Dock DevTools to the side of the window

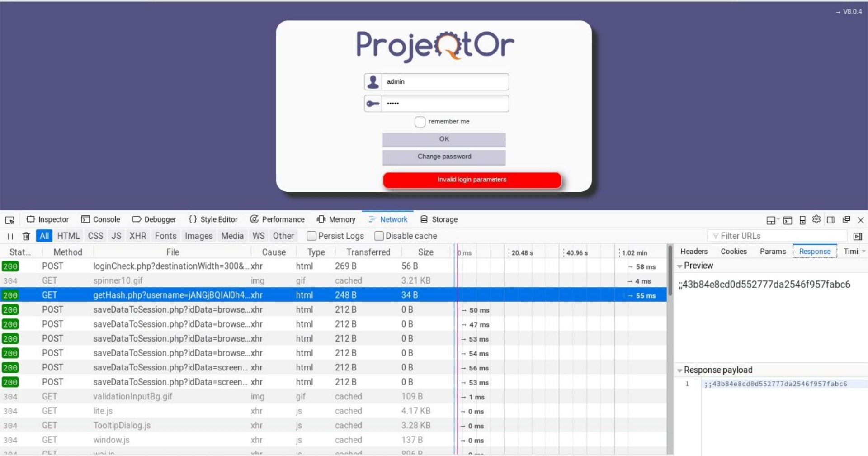pyautogui.click(x=830, y=220)
